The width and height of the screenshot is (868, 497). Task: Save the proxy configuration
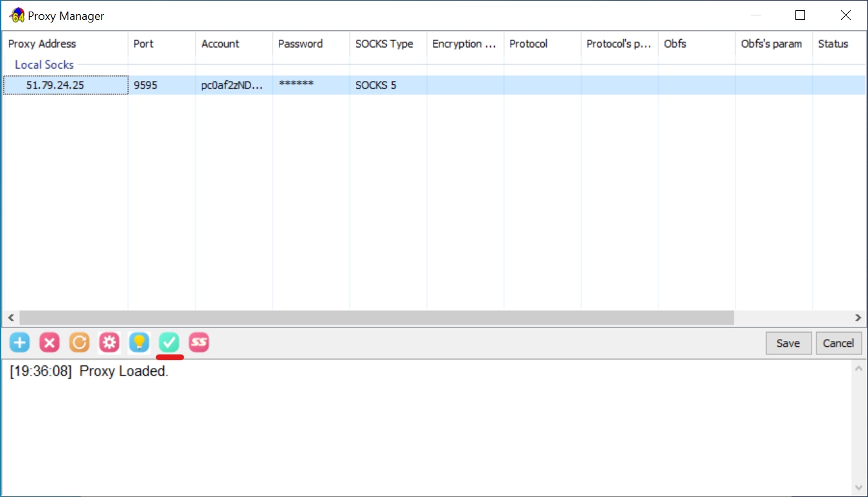(x=788, y=344)
